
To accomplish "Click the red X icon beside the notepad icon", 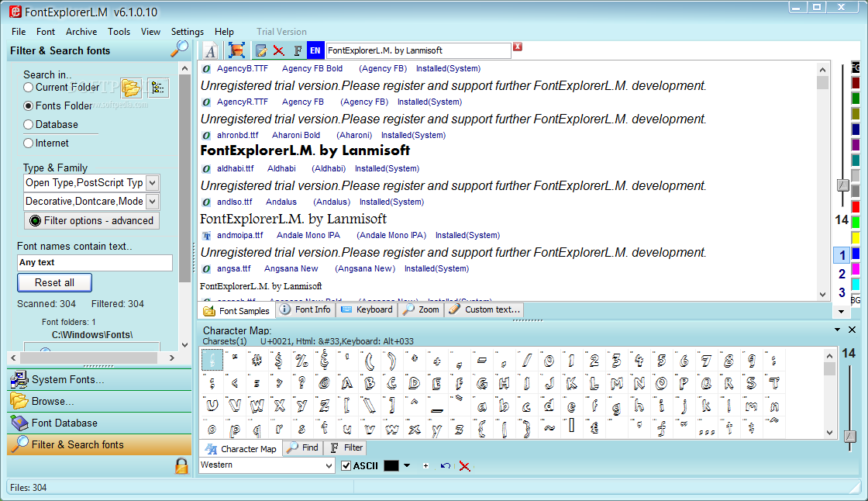I will click(x=278, y=51).
